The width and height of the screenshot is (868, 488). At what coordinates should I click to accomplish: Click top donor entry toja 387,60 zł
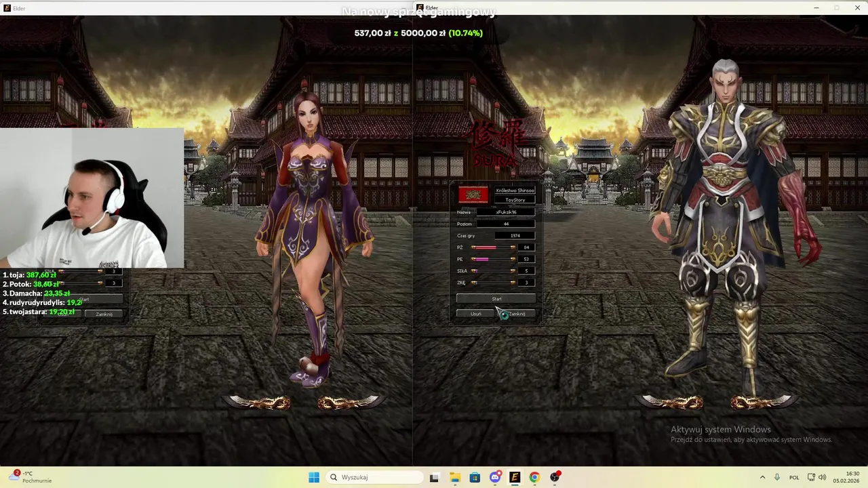pos(30,275)
